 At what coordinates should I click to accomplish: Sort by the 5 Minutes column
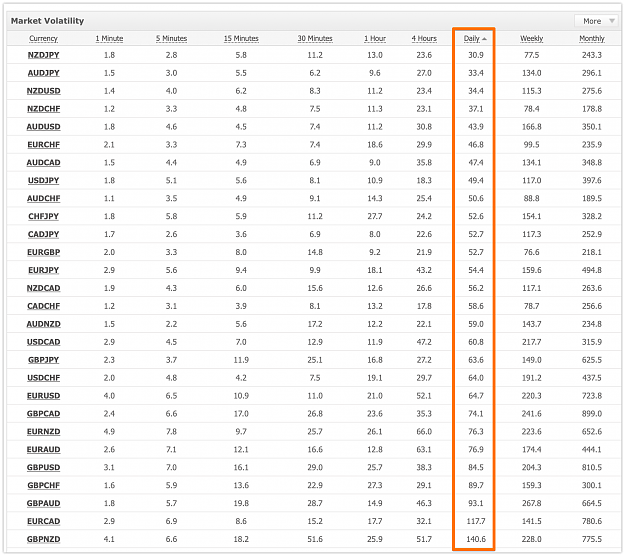[171, 38]
